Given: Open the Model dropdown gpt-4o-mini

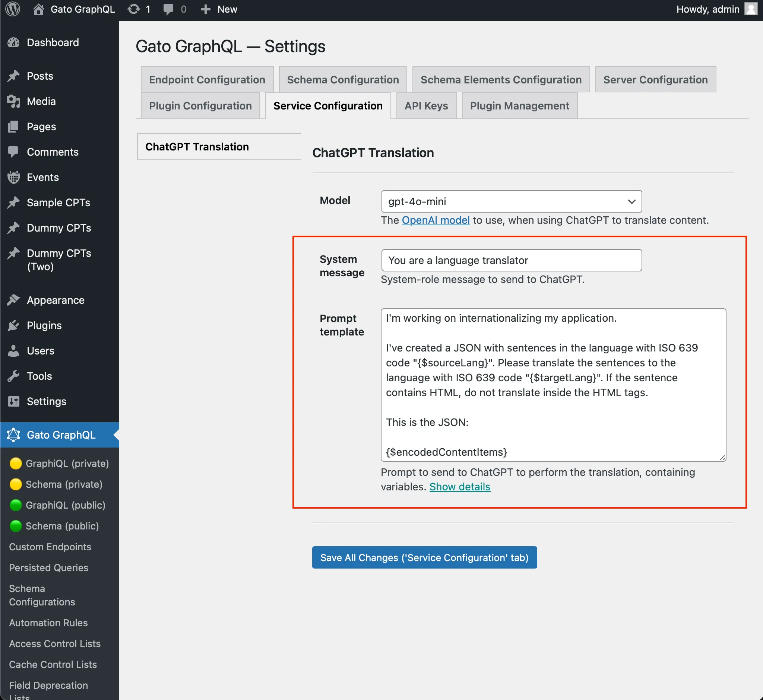Looking at the screenshot, I should [x=511, y=201].
